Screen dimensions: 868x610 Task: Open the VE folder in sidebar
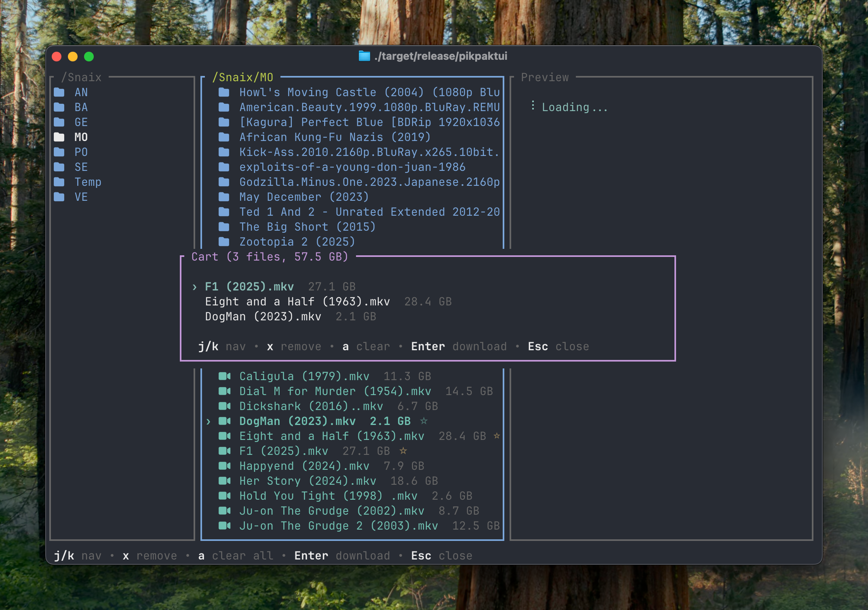click(81, 197)
